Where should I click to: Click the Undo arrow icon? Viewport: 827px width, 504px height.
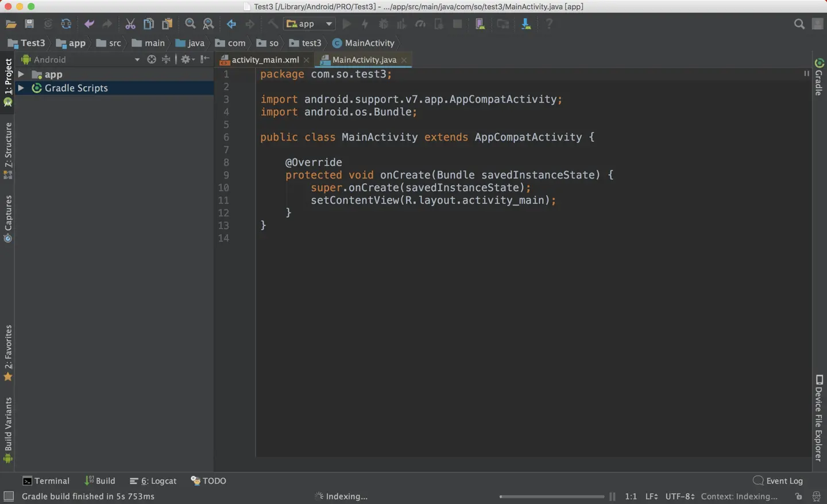click(x=89, y=24)
